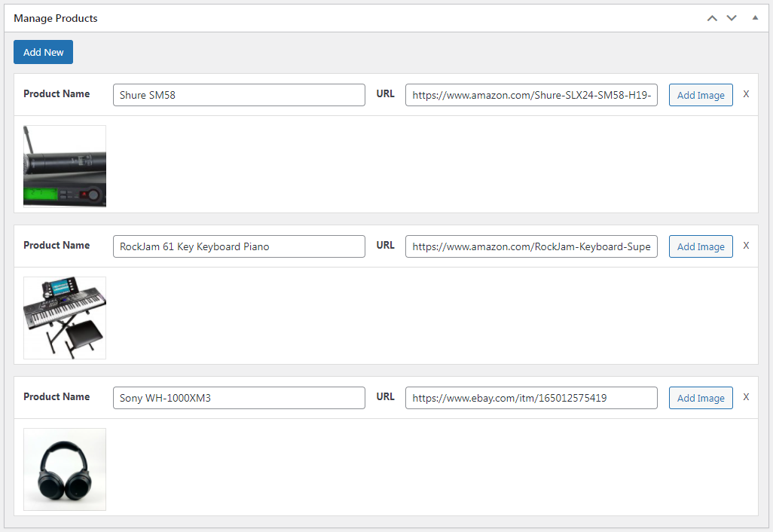This screenshot has width=773, height=532.
Task: Open the Sony headphones thumbnail
Action: point(65,469)
